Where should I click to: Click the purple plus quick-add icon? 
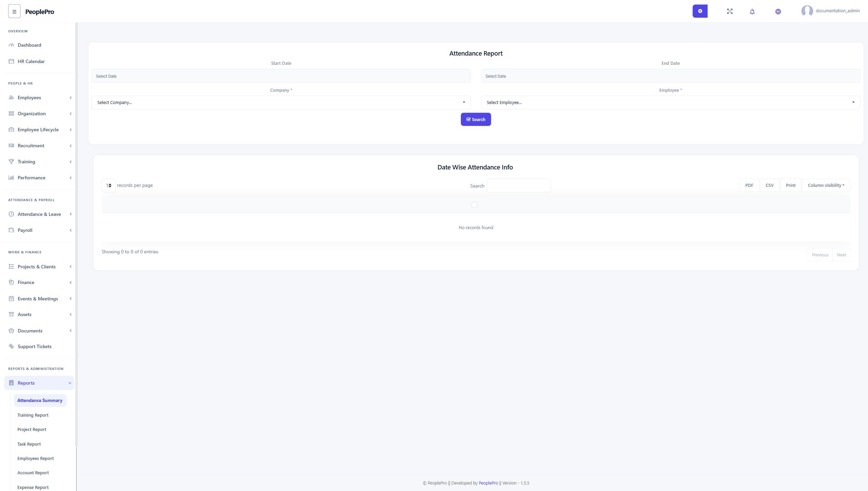coord(700,11)
